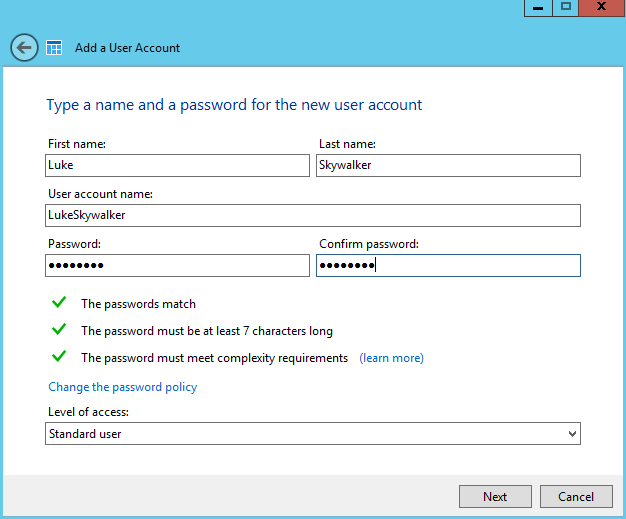Focus the Confirm password field
Image resolution: width=626 pixels, height=519 pixels.
point(448,265)
